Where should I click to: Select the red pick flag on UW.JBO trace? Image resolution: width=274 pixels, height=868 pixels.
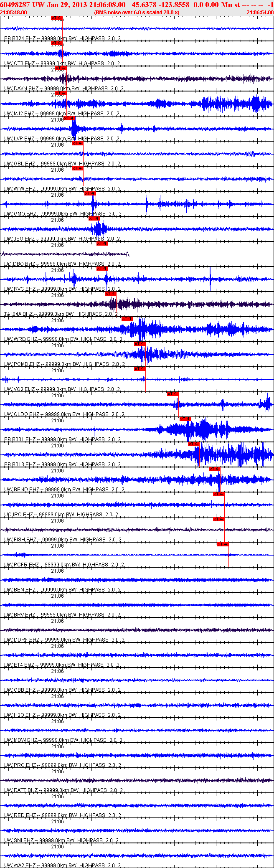coord(94,218)
